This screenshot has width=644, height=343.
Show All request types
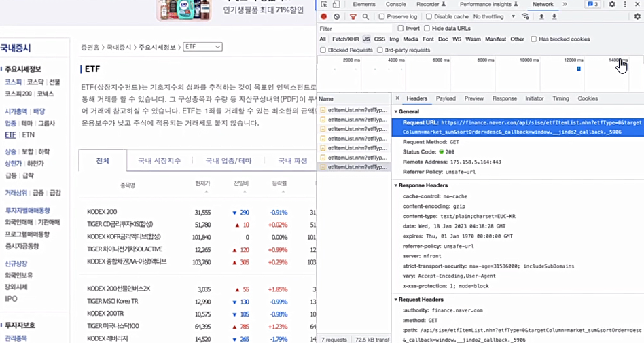coord(323,39)
